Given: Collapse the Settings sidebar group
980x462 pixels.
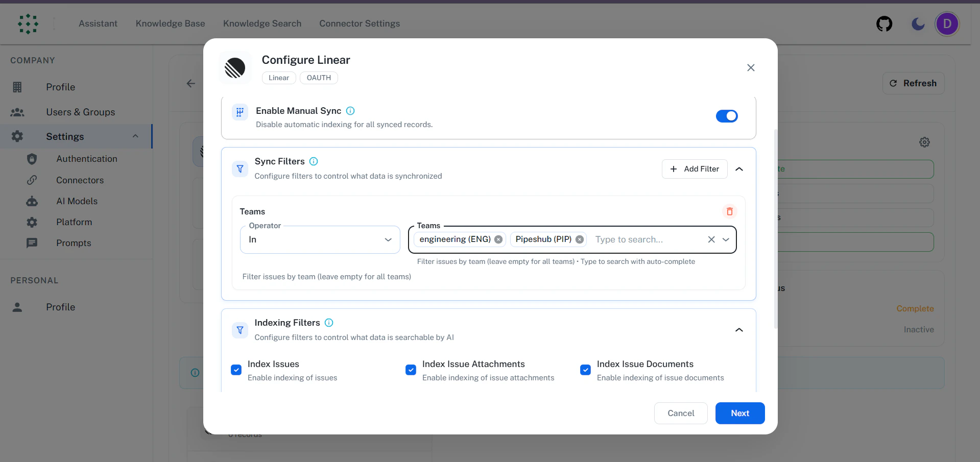Looking at the screenshot, I should tap(135, 136).
